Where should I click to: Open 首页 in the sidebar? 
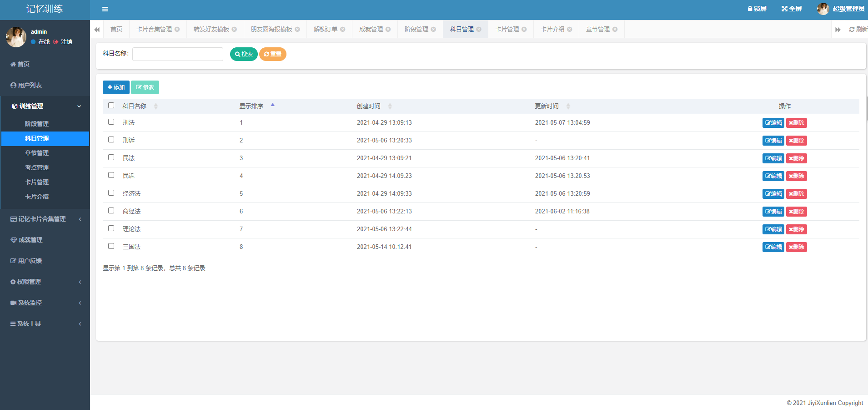(x=45, y=64)
